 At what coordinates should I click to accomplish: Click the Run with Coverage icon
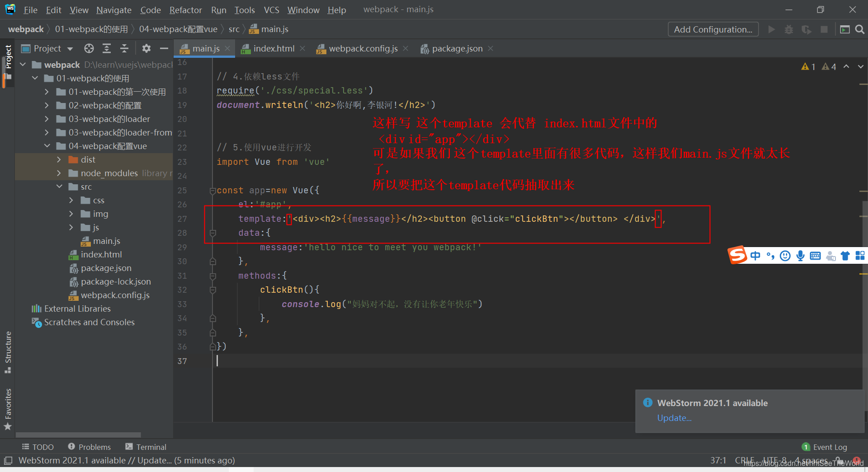click(x=807, y=29)
